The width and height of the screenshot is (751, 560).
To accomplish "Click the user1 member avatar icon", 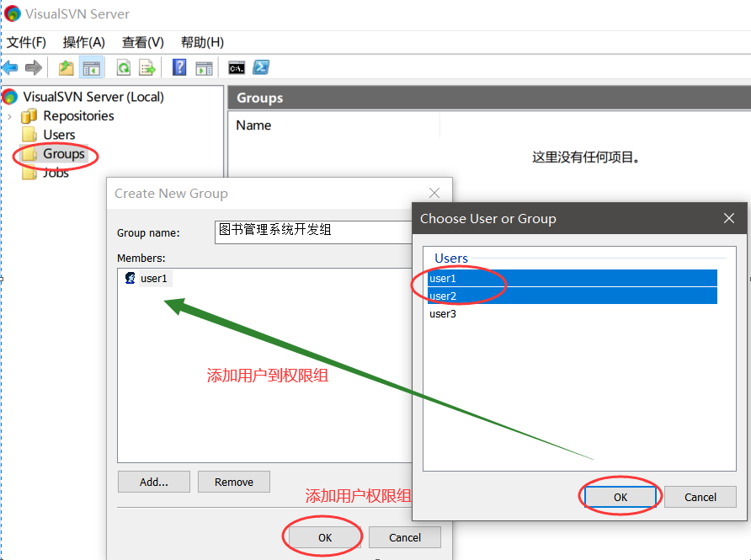I will pyautogui.click(x=130, y=278).
